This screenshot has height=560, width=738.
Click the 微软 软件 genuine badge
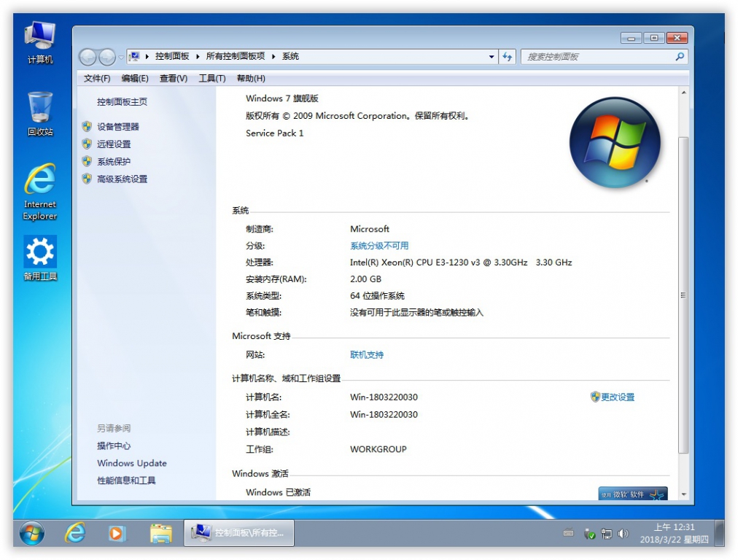[633, 494]
